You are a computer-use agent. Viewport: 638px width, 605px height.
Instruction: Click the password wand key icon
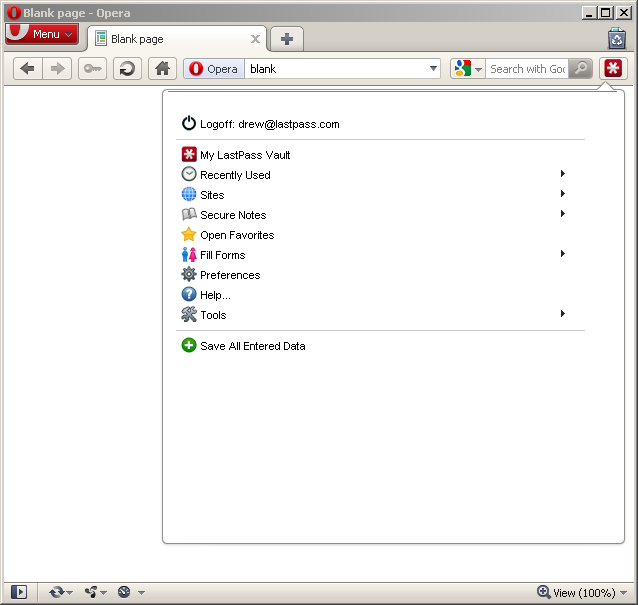pyautogui.click(x=92, y=68)
